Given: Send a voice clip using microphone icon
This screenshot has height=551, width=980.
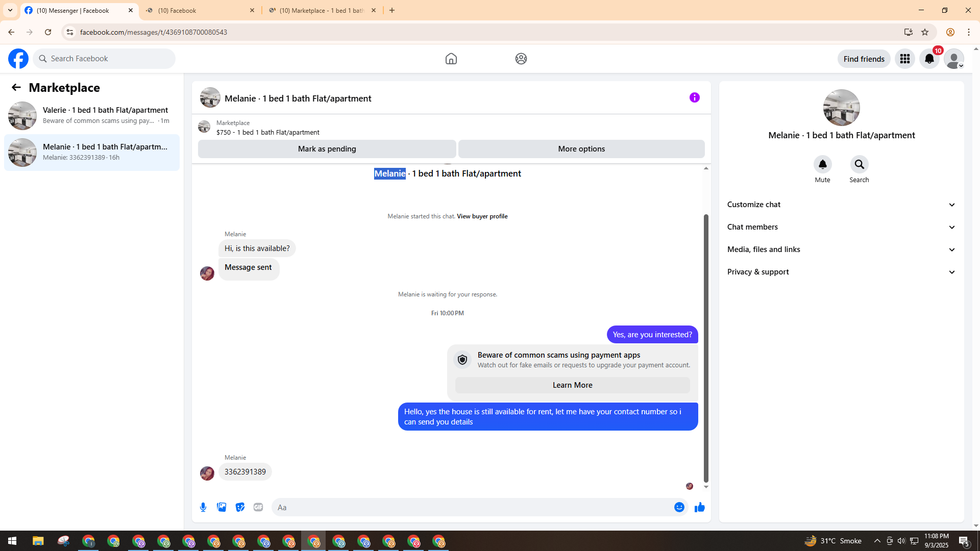Looking at the screenshot, I should click(203, 507).
